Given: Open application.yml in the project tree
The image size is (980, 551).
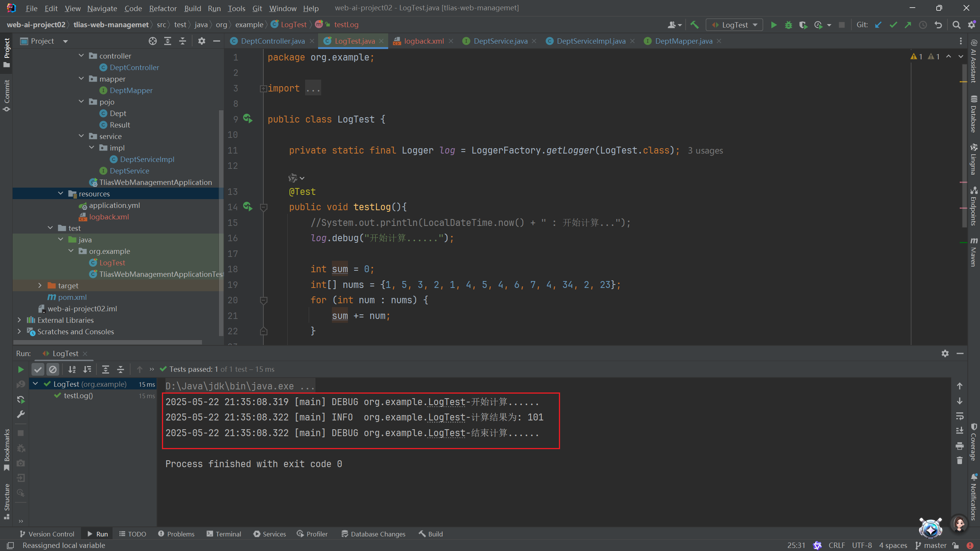Looking at the screenshot, I should point(114,205).
